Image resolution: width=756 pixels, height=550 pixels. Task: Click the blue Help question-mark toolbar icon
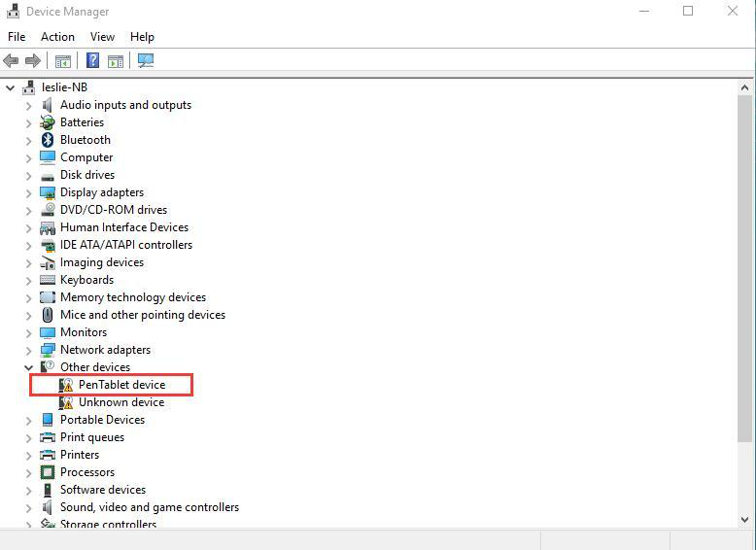click(92, 60)
